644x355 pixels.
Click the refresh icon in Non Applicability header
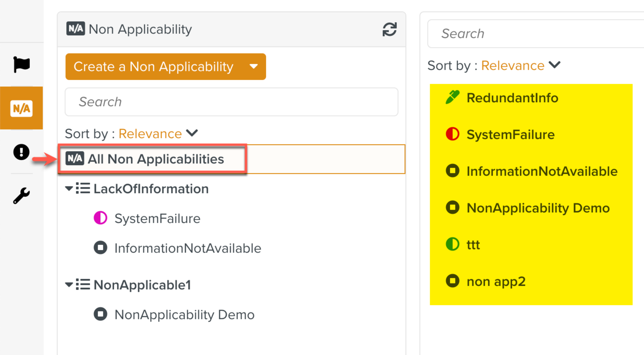pos(389,29)
